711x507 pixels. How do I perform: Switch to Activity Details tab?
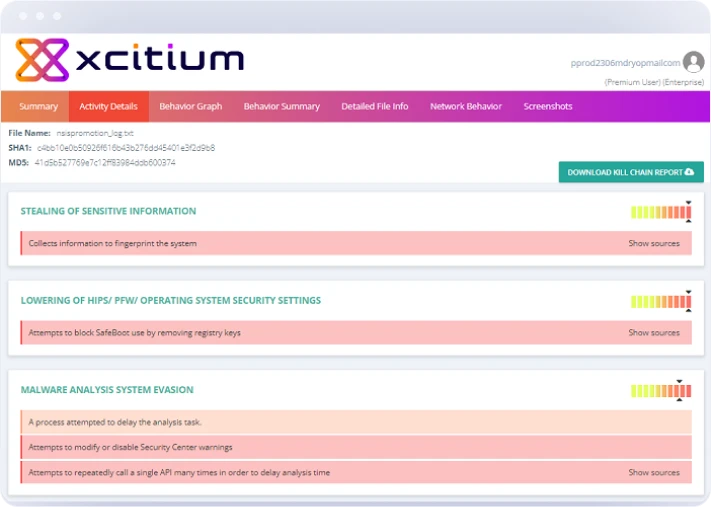108,107
